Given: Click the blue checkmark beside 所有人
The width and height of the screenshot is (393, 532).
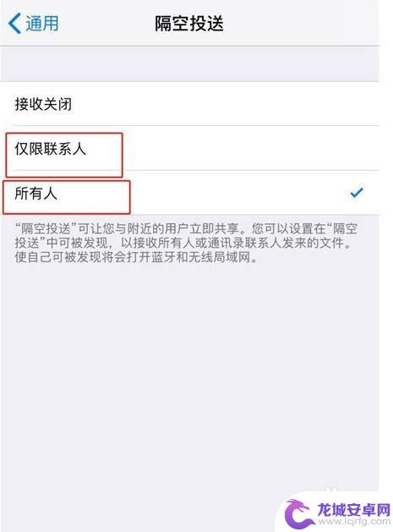Looking at the screenshot, I should point(357,192).
